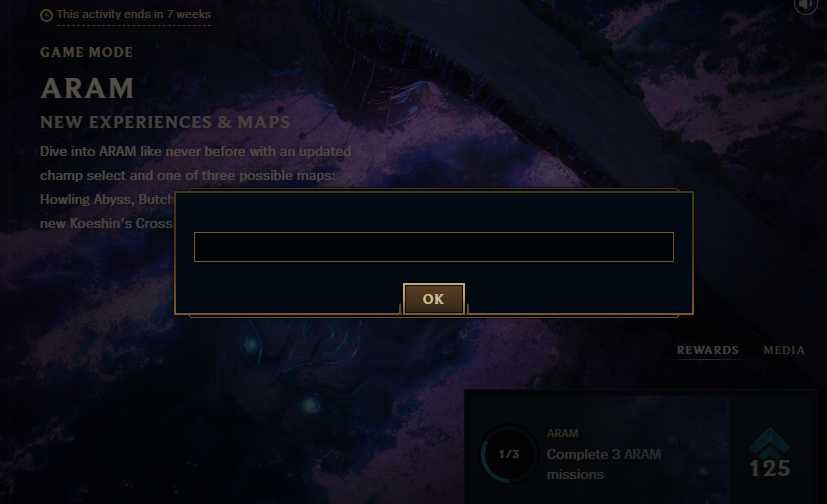Select the reward chevron icon above 125

click(x=770, y=442)
